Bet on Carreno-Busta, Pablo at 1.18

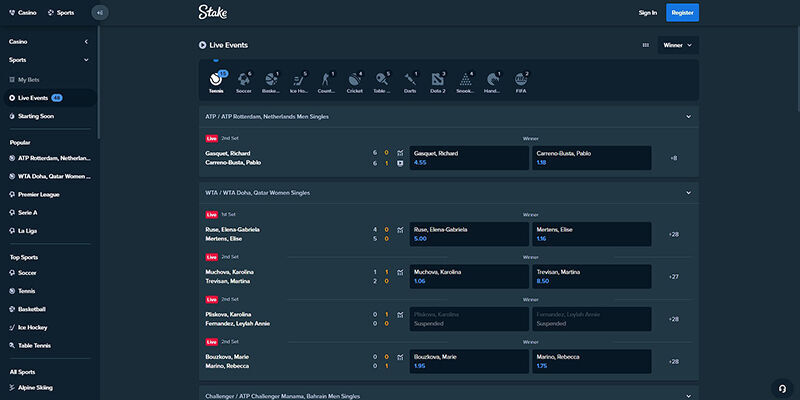point(591,158)
